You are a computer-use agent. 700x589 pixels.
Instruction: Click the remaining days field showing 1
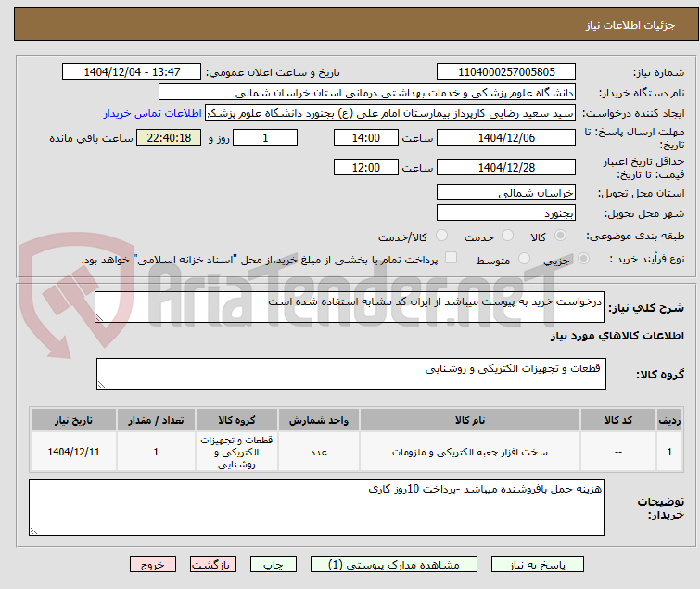click(265, 137)
